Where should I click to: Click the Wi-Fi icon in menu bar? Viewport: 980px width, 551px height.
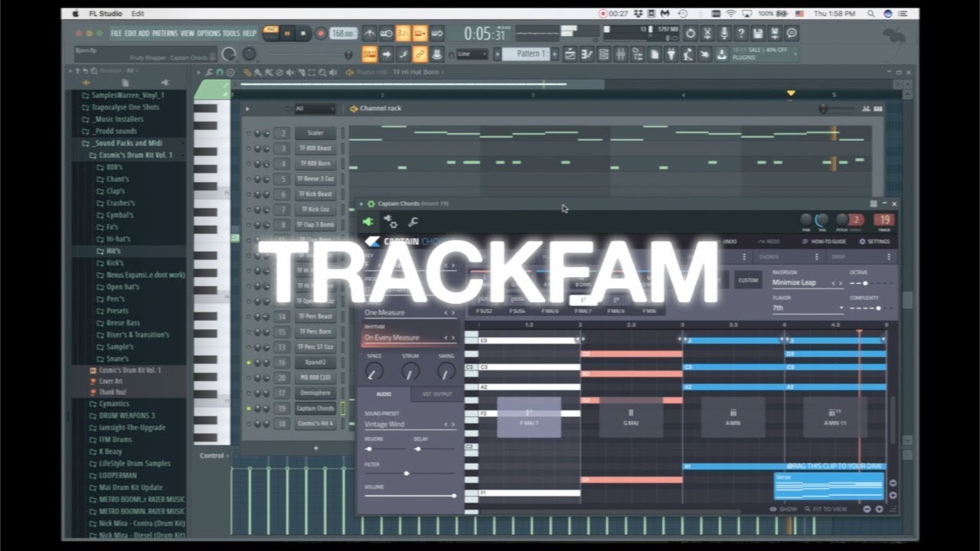click(731, 14)
